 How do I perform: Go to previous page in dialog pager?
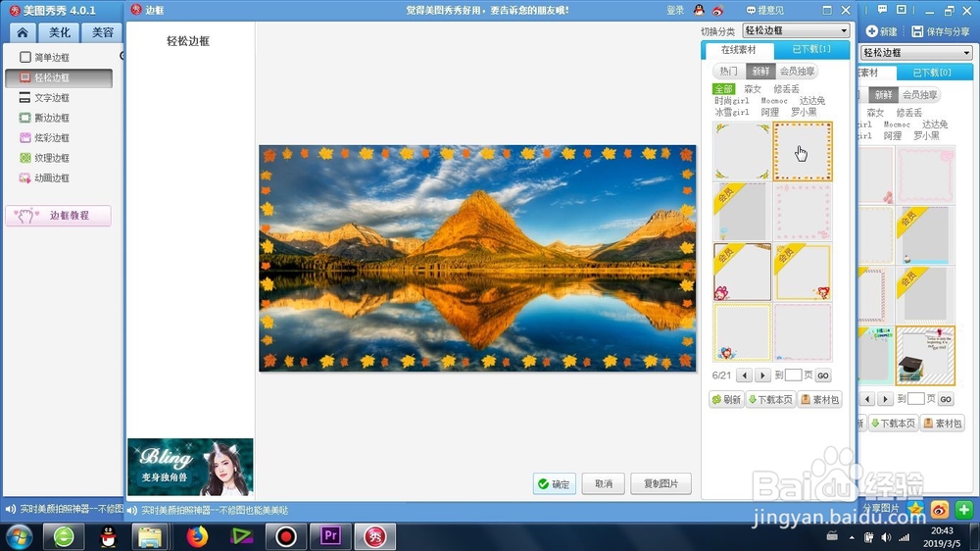click(x=744, y=376)
